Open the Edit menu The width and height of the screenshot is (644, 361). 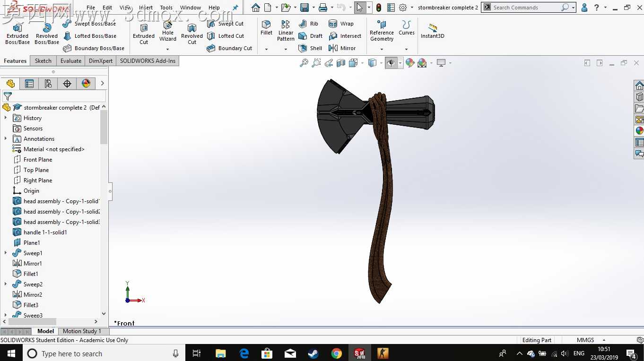point(107,8)
